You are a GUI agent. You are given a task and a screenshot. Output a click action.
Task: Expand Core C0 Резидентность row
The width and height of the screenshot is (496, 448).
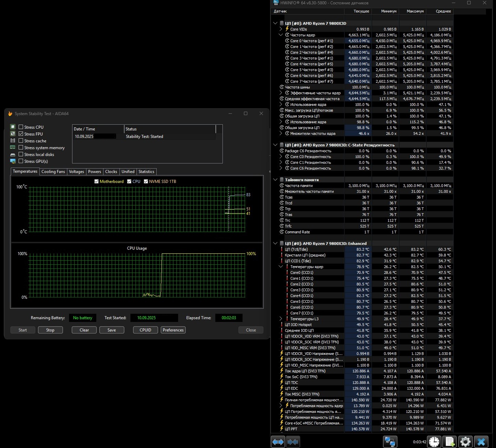(281, 157)
